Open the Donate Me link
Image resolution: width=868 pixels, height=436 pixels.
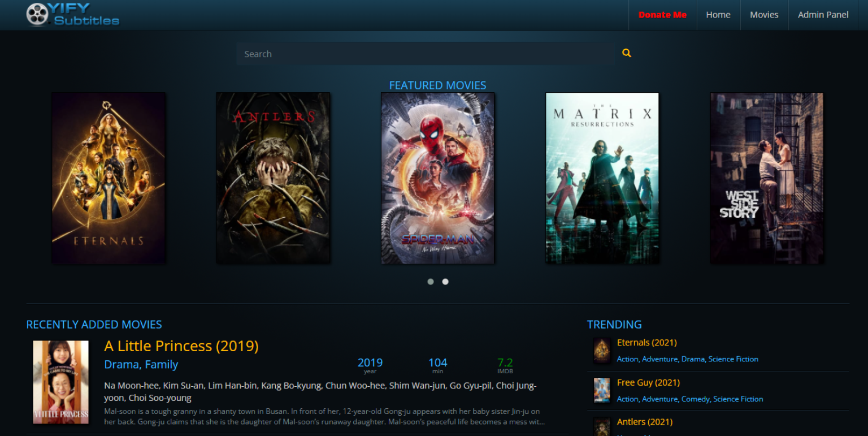pos(662,15)
